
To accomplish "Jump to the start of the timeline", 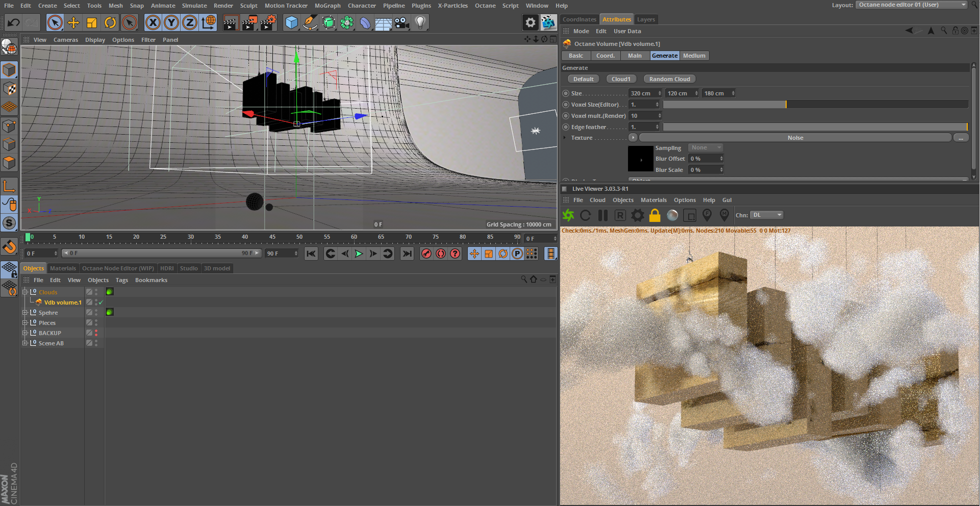I will 311,254.
